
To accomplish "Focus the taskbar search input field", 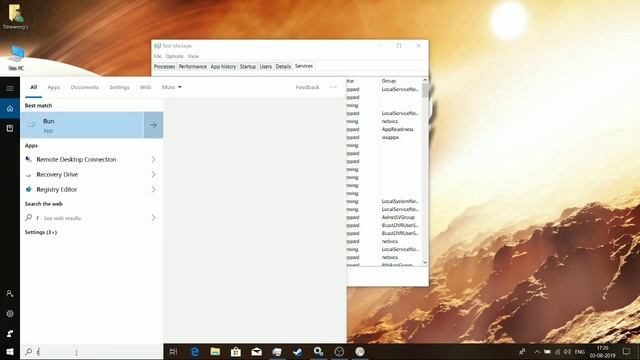I will [x=92, y=351].
